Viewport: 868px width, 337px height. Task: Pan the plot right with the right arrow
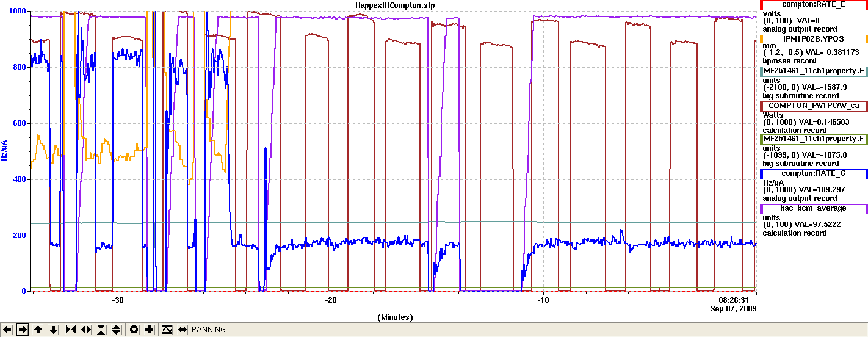pyautogui.click(x=23, y=330)
